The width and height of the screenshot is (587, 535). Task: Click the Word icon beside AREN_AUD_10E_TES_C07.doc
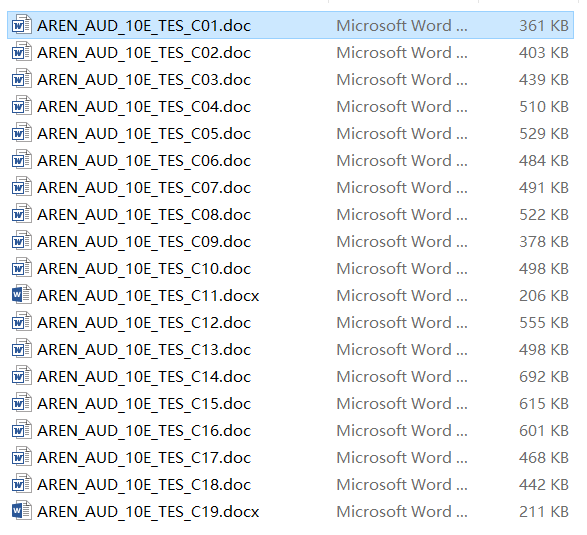pos(21,187)
